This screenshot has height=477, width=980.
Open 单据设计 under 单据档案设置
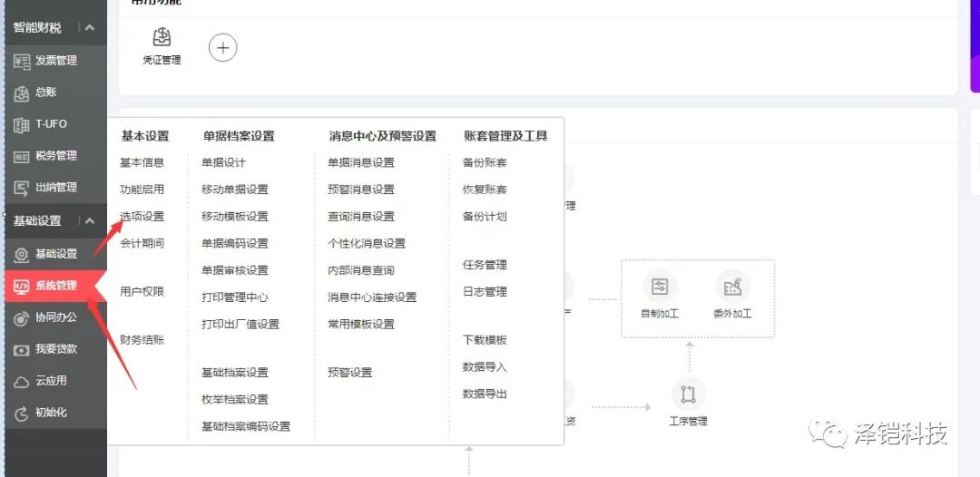click(223, 163)
